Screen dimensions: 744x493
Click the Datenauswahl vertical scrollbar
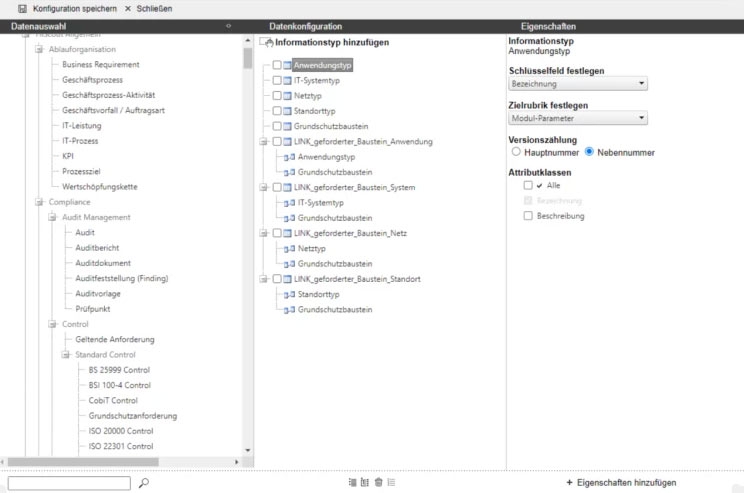(247, 58)
